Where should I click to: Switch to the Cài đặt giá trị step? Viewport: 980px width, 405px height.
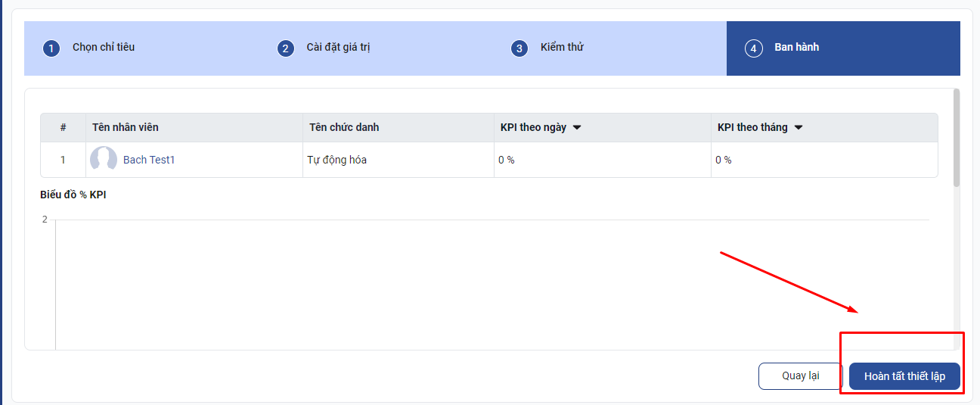tap(338, 47)
